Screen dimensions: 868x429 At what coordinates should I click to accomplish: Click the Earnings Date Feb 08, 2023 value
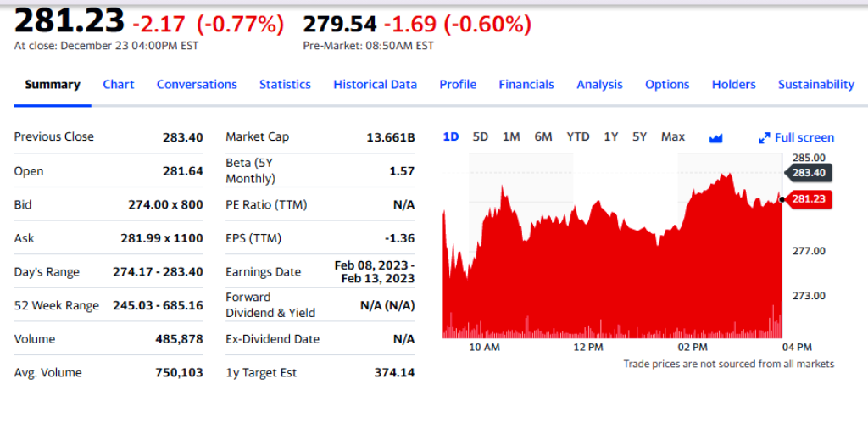click(x=374, y=271)
